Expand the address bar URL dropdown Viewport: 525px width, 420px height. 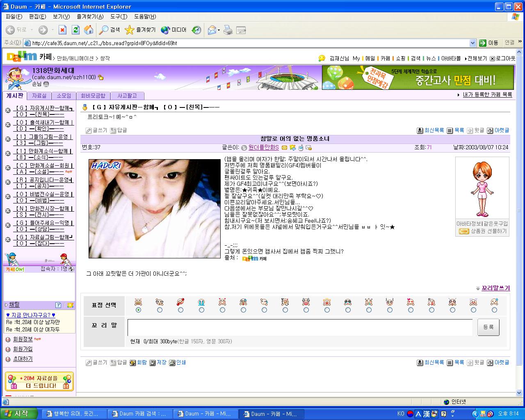(x=472, y=43)
